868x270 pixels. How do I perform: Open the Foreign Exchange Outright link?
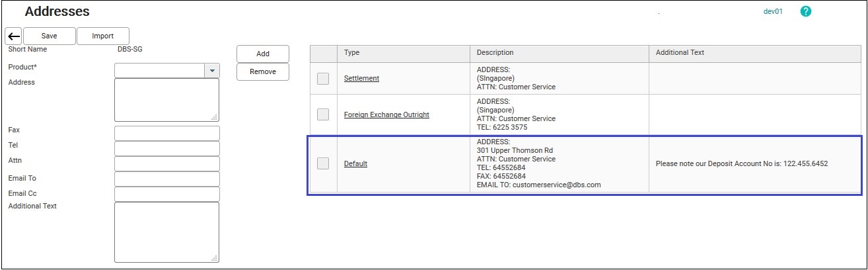coord(386,114)
